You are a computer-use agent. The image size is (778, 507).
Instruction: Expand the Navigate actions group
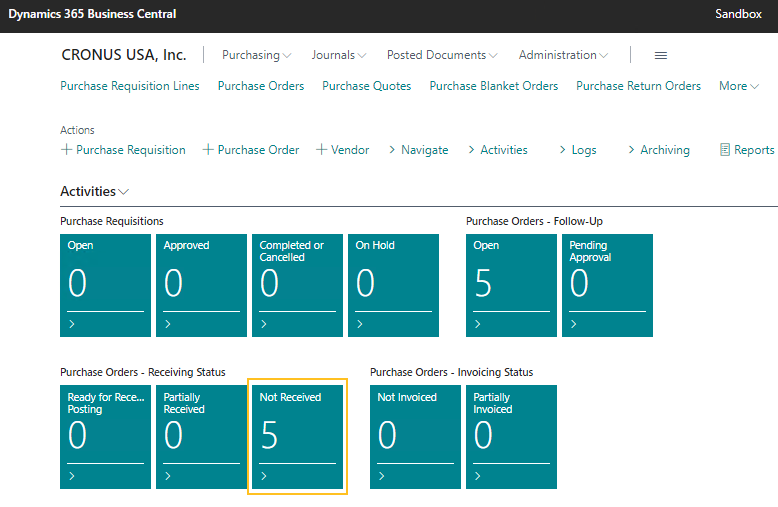click(418, 150)
